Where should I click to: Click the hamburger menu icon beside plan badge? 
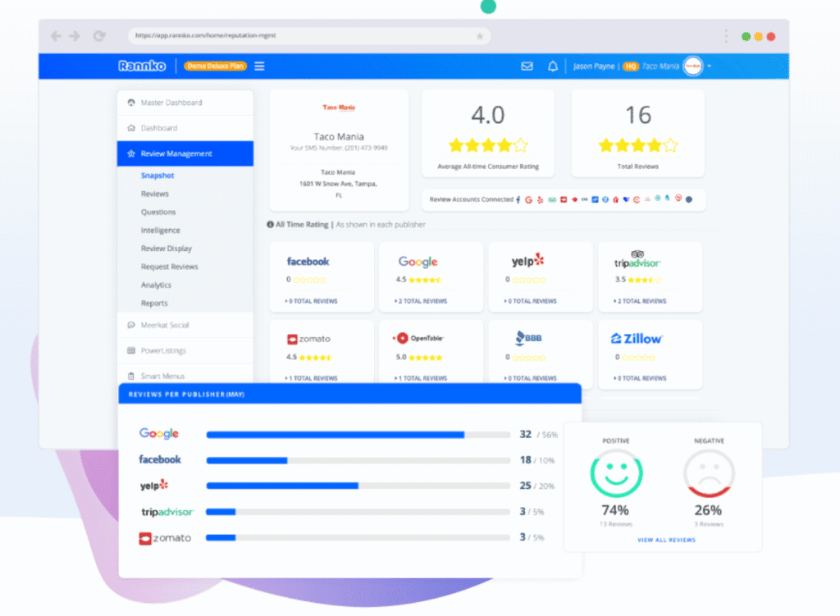click(x=259, y=66)
